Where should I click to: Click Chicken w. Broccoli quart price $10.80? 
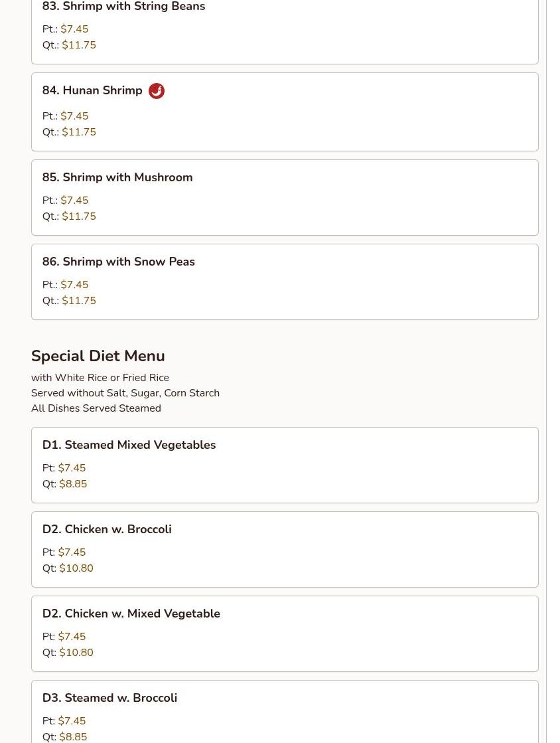click(76, 568)
